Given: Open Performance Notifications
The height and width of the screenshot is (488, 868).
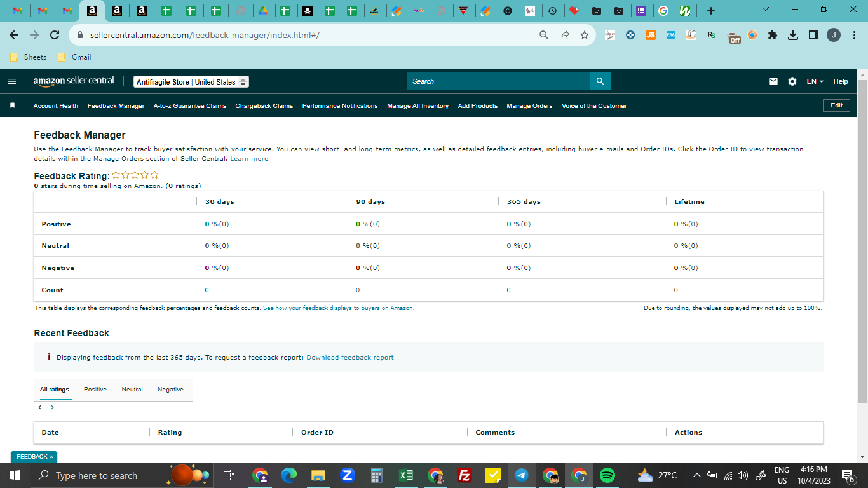Looking at the screenshot, I should pos(340,106).
